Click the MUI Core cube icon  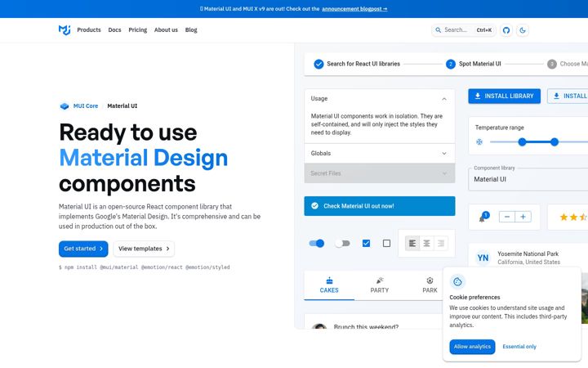pyautogui.click(x=65, y=106)
